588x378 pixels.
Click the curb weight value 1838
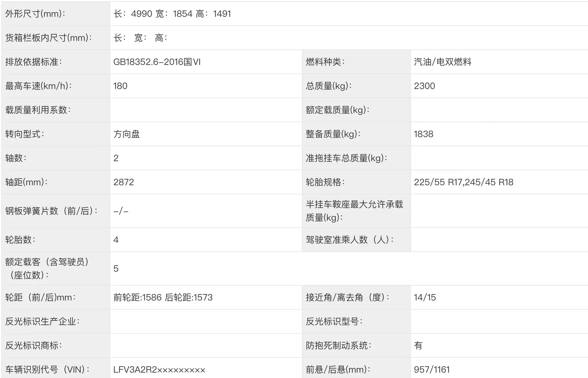point(423,134)
